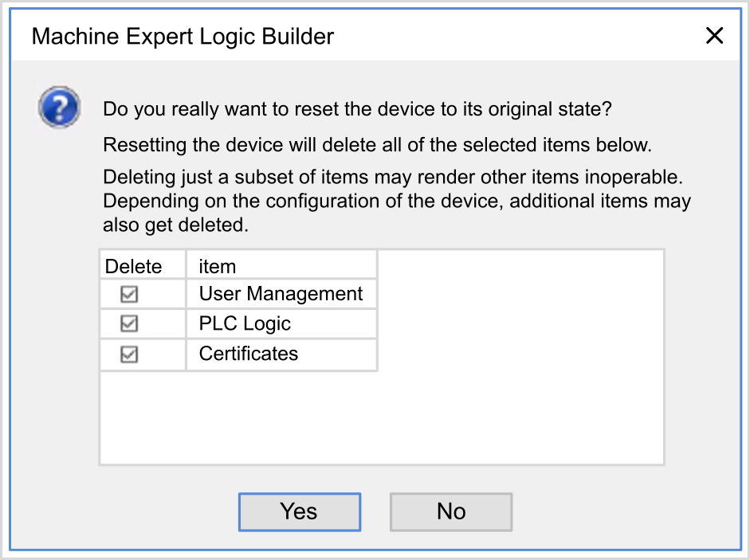This screenshot has height=560, width=750.
Task: Close the Machine Expert Logic Builder dialog
Action: coord(714,36)
